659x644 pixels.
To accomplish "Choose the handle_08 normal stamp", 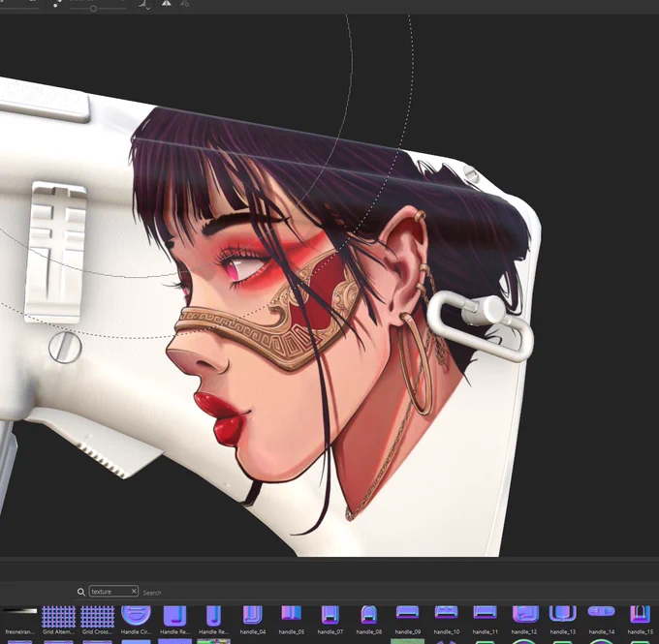I will pyautogui.click(x=368, y=616).
